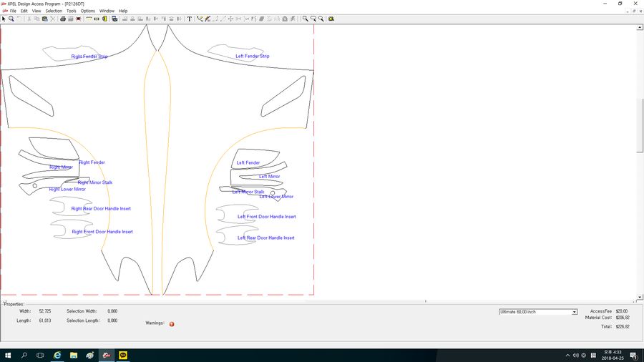Select the Right Fender Strip label

(89, 57)
